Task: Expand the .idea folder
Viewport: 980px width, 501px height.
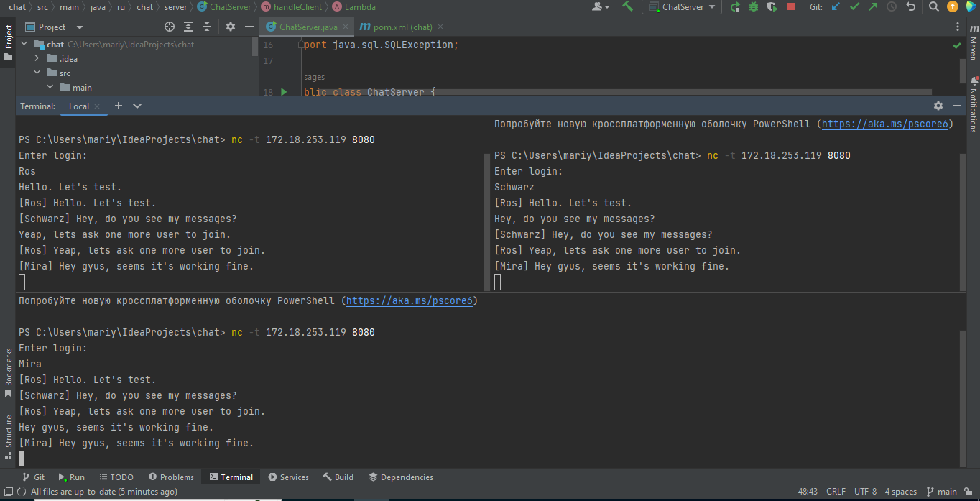Action: pyautogui.click(x=37, y=58)
